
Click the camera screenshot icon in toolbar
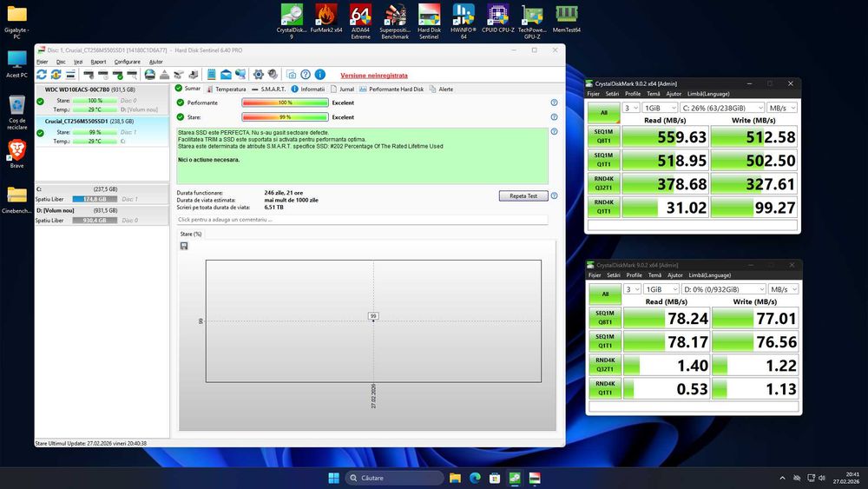291,74
